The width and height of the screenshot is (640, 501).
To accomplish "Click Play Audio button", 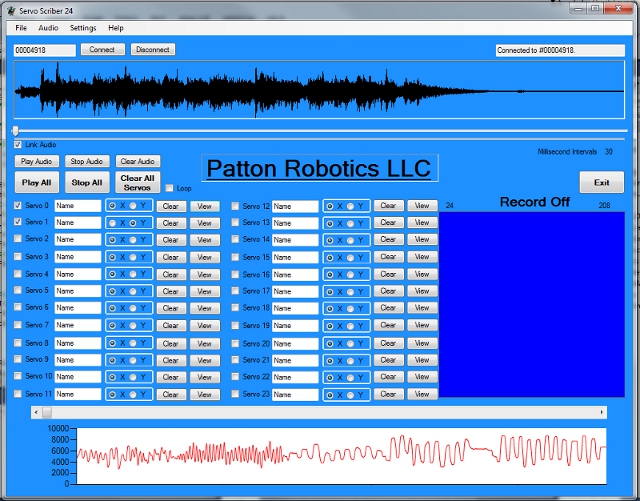I will pyautogui.click(x=37, y=161).
